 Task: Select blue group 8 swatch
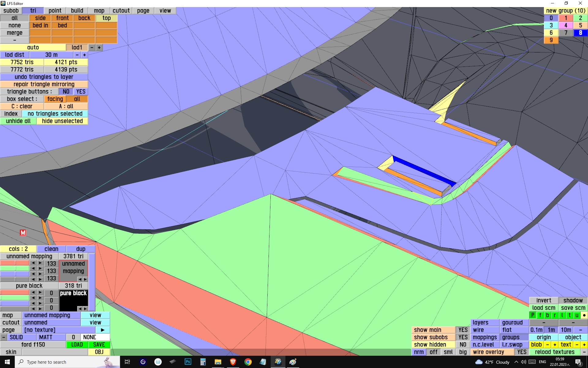[x=580, y=33]
